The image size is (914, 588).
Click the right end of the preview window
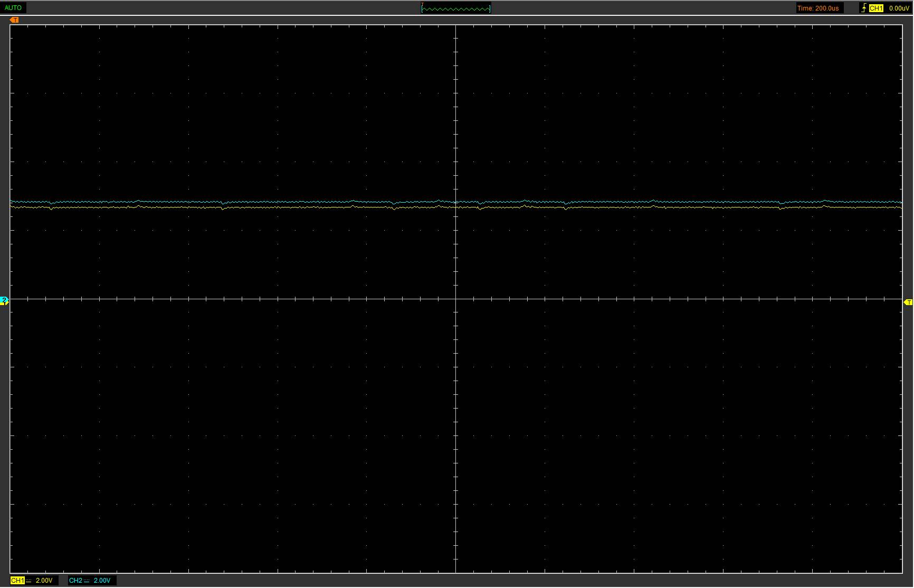click(x=490, y=8)
